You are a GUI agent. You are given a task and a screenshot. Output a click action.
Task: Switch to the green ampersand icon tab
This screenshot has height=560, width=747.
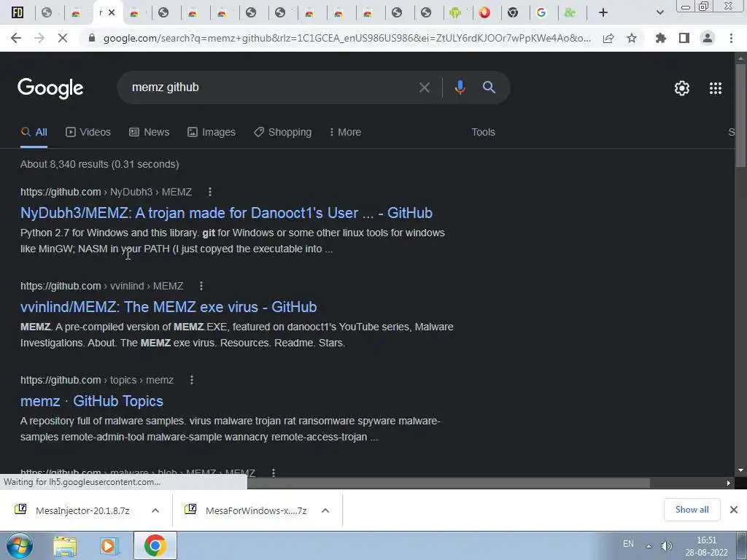click(570, 13)
